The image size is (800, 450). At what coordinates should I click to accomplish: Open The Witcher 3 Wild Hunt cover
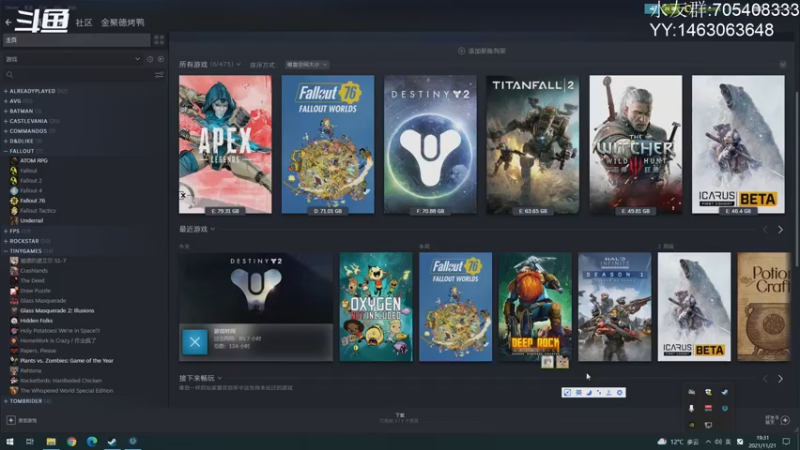636,144
